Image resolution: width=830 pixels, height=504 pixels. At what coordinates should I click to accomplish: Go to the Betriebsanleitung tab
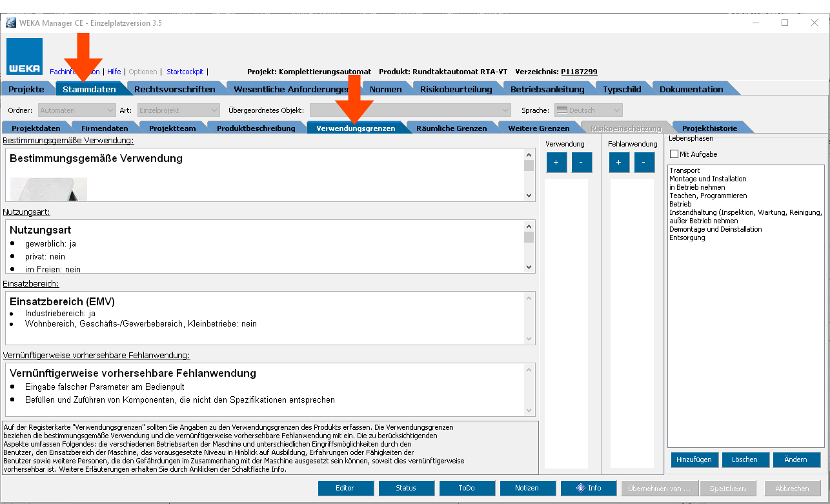(547, 89)
